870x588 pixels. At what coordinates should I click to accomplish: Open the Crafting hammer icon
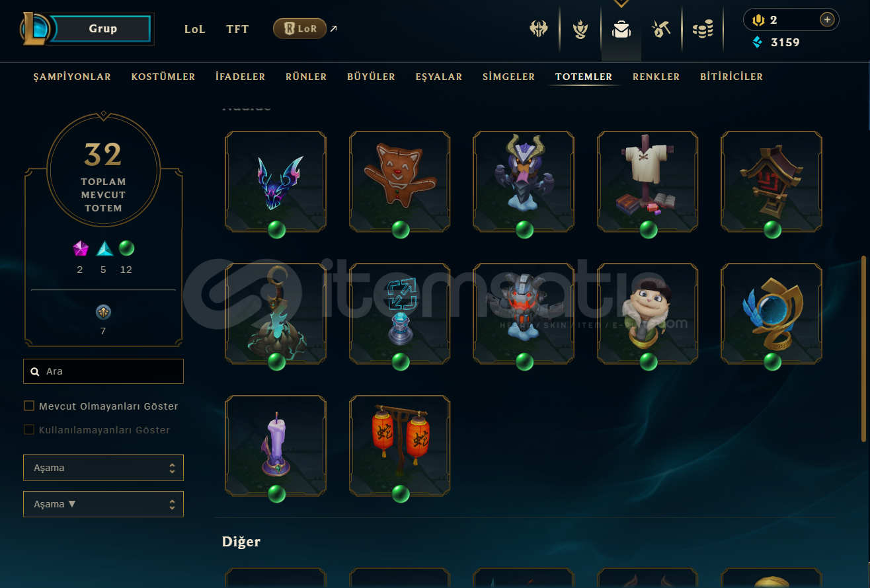tap(662, 29)
